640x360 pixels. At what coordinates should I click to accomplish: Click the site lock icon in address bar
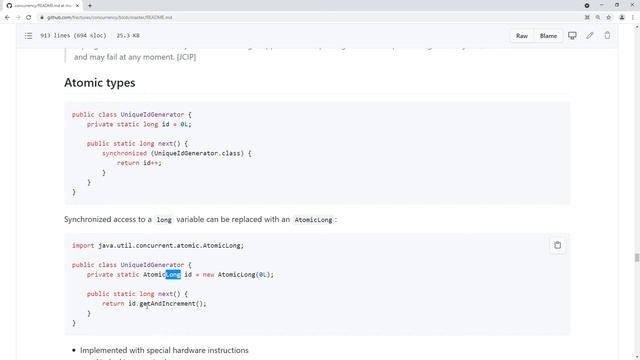pos(42,18)
